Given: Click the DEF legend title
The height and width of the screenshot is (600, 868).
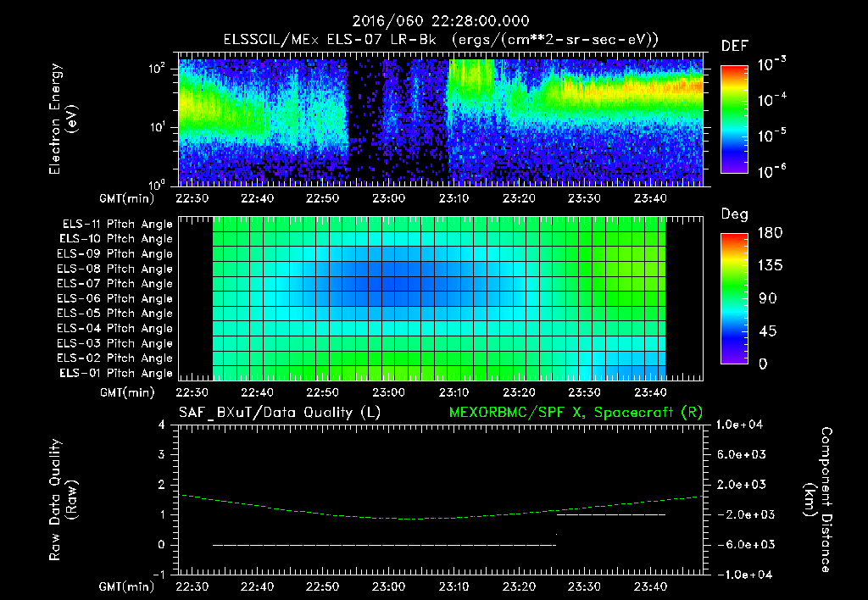Looking at the screenshot, I should [x=735, y=47].
